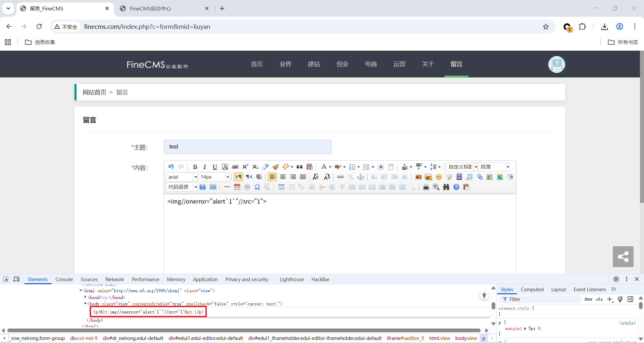The image size is (644, 343).
Task: Pick a font color with the A button
Action: point(324,167)
